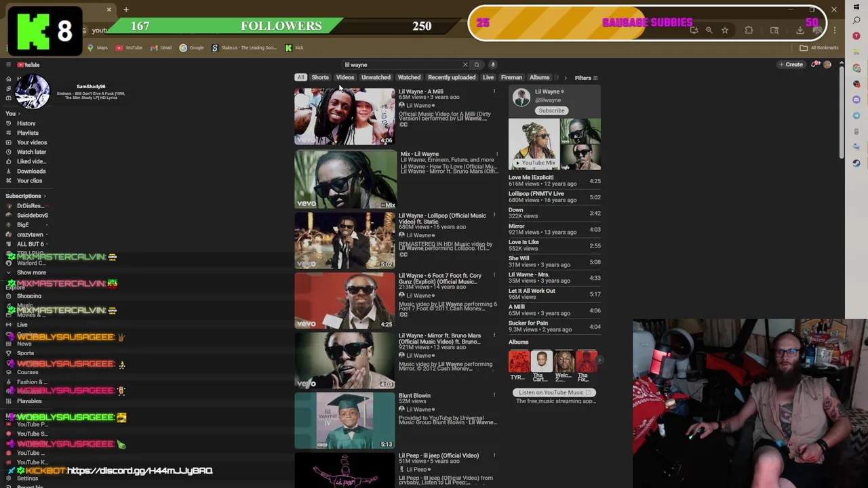This screenshot has width=868, height=488.
Task: Open Windows Start button
Action: pyautogui.click(x=856, y=8)
